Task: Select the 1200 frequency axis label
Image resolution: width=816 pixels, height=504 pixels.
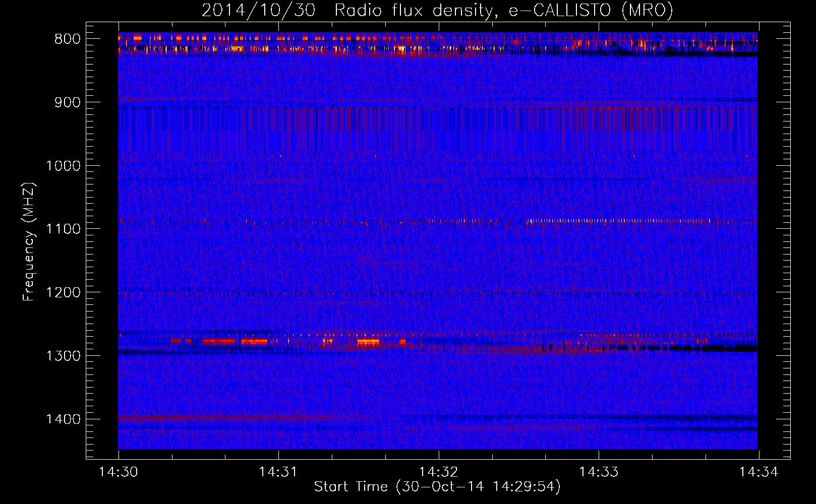Action: pyautogui.click(x=63, y=293)
